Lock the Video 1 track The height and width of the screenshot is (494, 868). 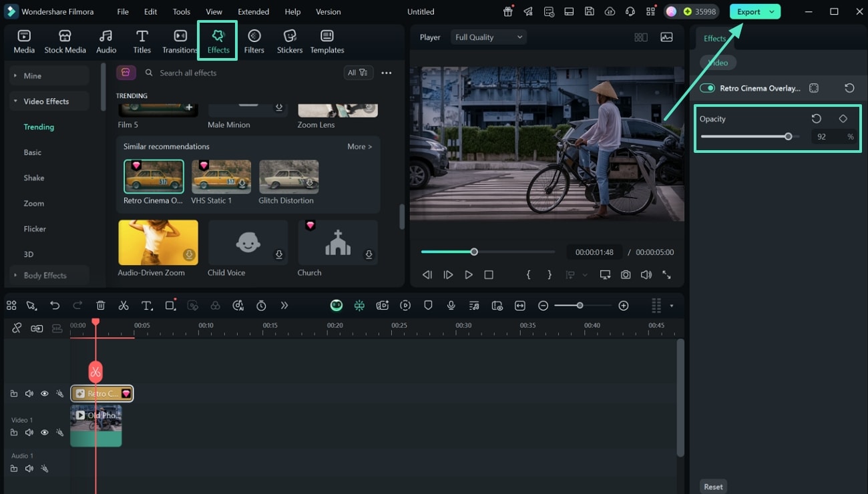click(13, 433)
